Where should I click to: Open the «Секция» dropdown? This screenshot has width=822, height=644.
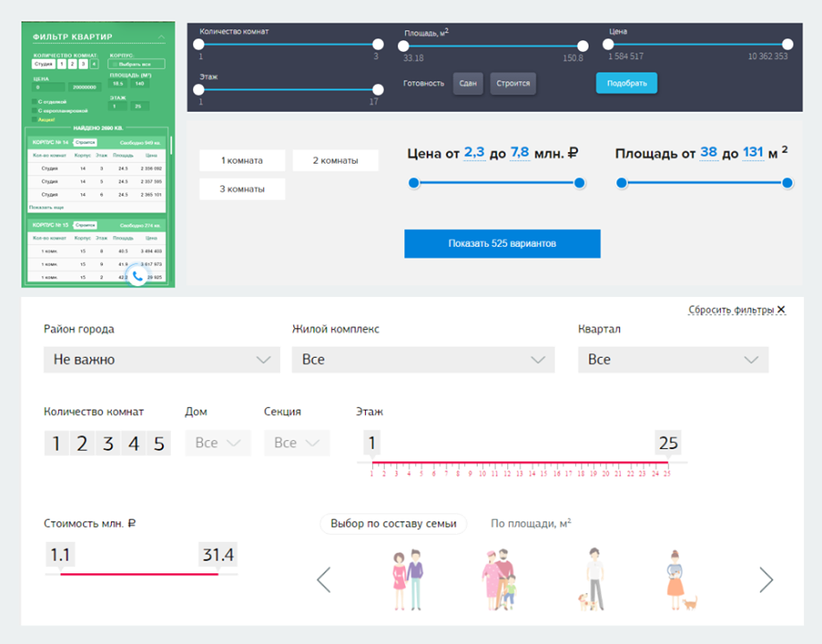coord(297,443)
